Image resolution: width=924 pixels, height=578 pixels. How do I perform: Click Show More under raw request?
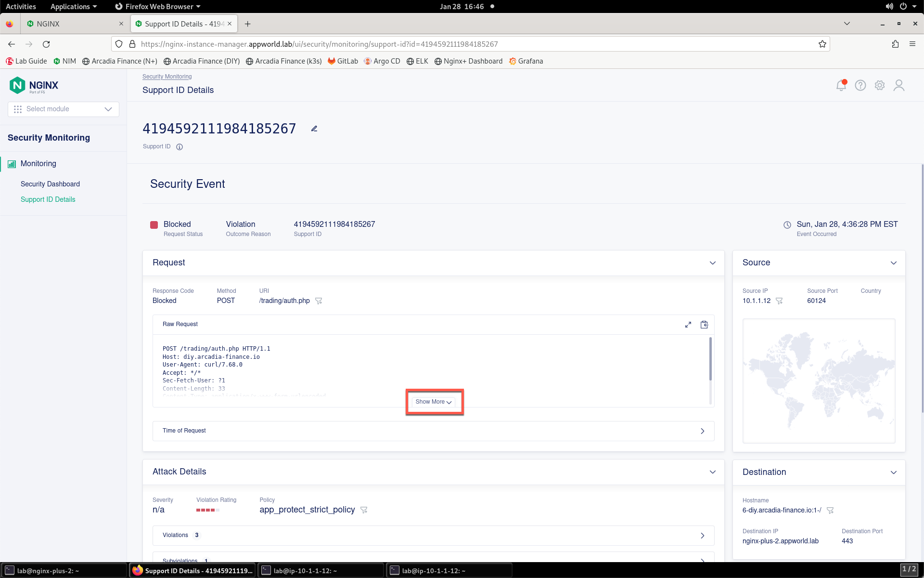(434, 402)
